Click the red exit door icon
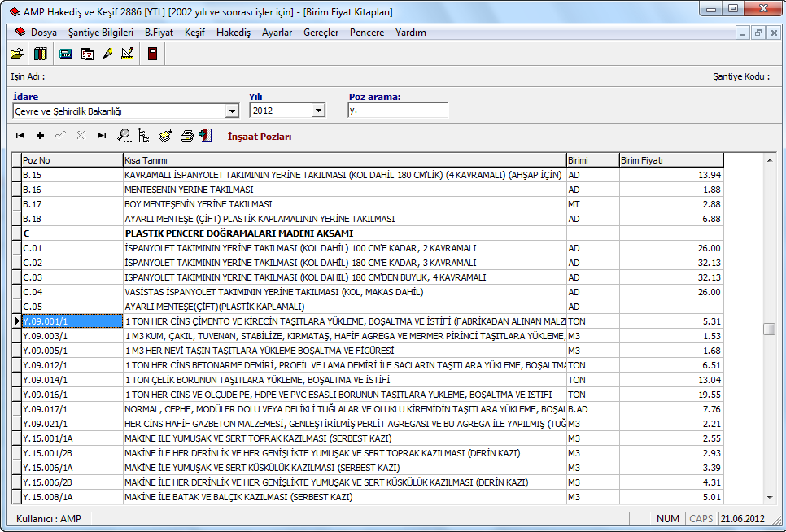 click(x=152, y=54)
